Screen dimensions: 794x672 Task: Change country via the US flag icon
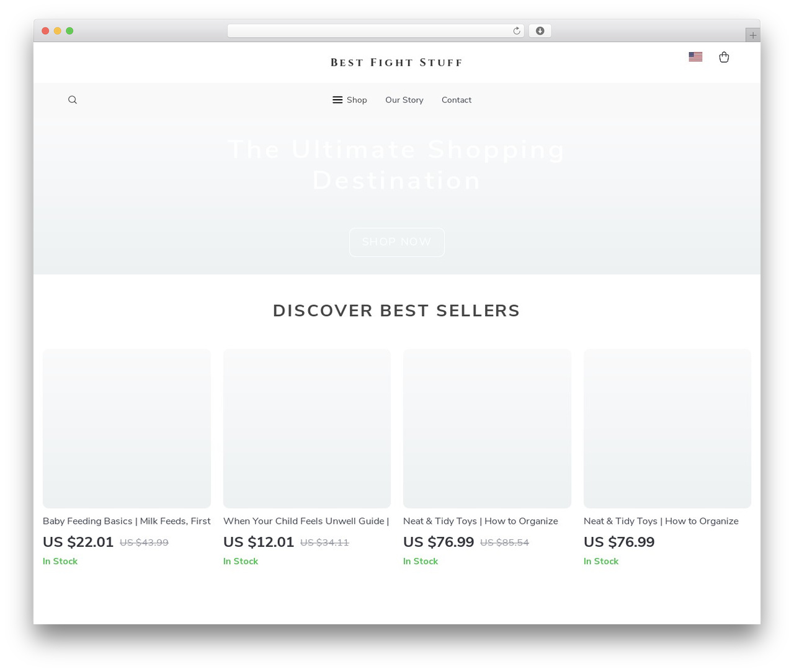coord(695,56)
